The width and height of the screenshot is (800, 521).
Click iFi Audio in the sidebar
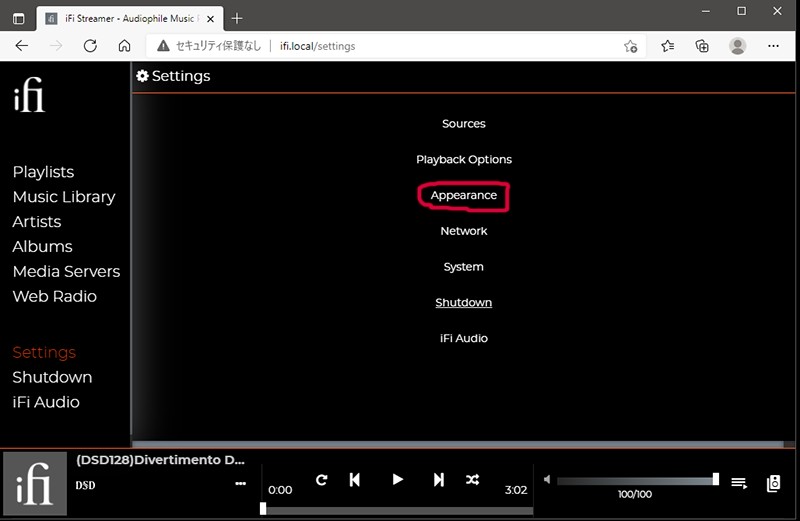point(46,402)
